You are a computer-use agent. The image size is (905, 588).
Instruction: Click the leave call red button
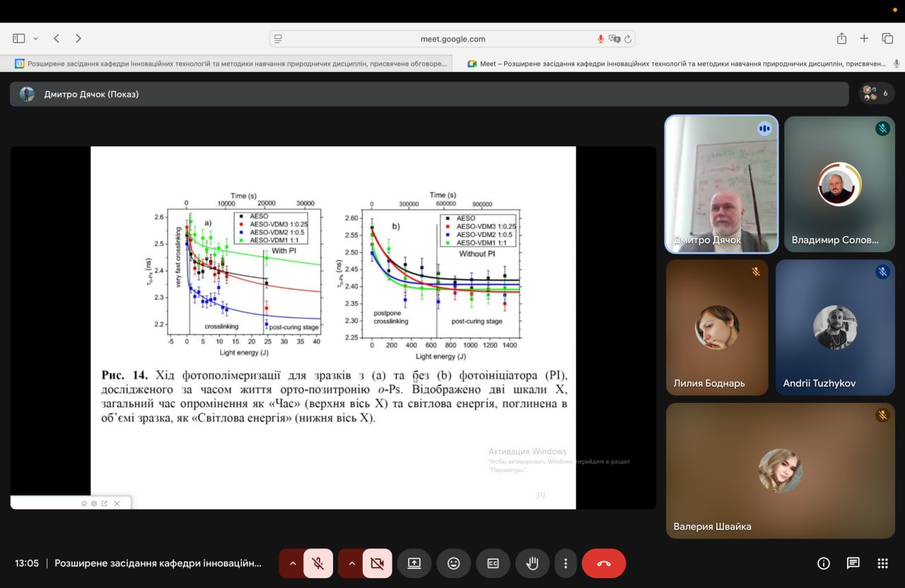pos(603,563)
